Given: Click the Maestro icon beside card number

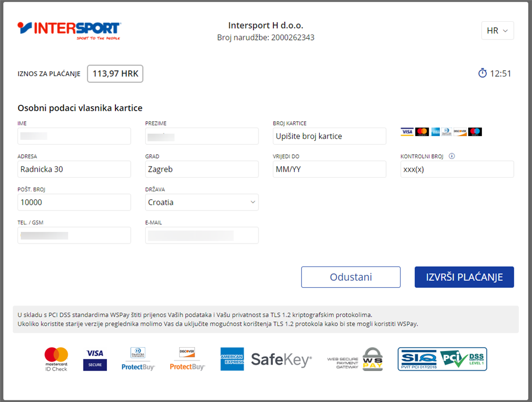Looking at the screenshot, I should click(475, 132).
